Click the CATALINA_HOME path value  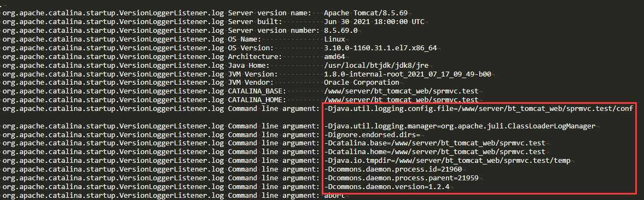point(401,99)
